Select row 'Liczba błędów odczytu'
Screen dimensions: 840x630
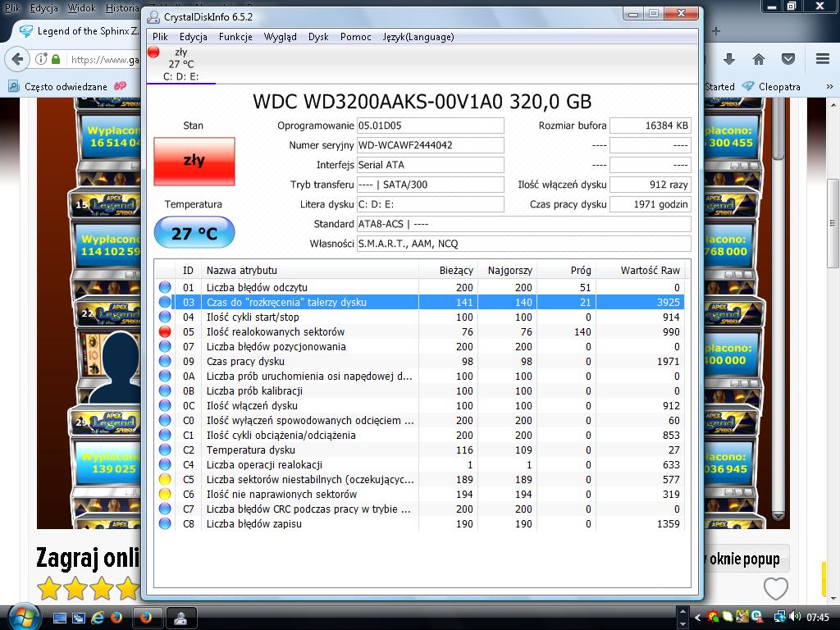click(419, 288)
